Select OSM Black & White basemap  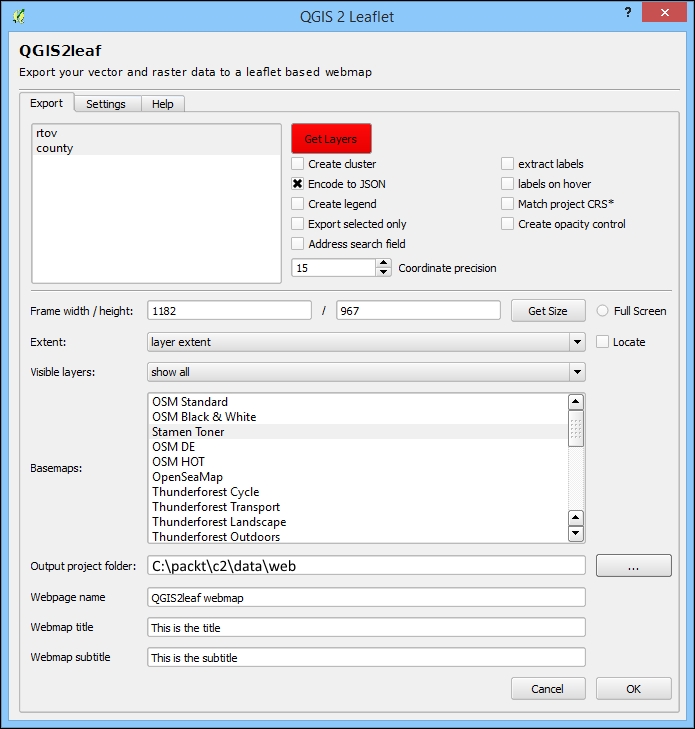(x=358, y=417)
